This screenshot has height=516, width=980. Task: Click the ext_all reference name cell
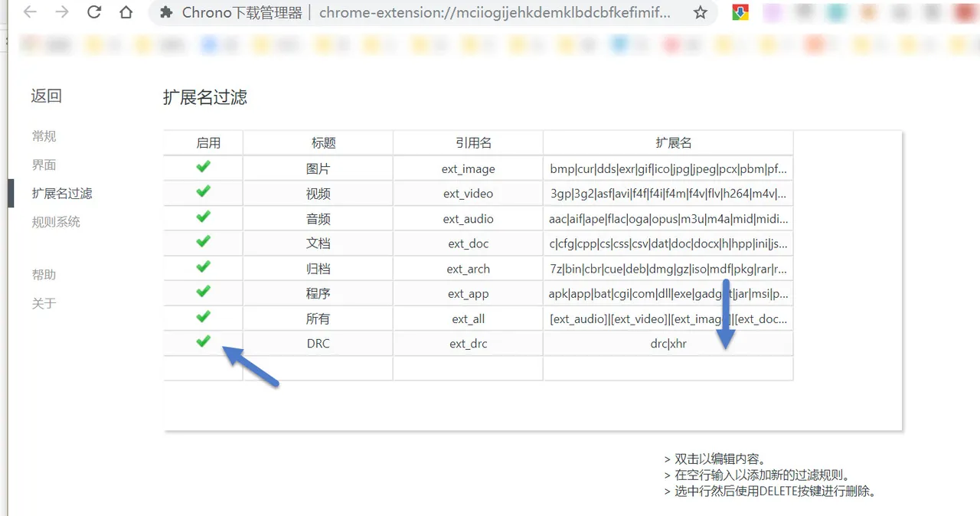[x=469, y=318]
